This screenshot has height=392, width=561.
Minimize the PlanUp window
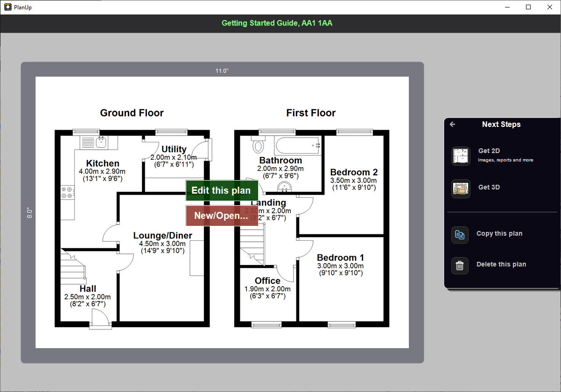507,7
